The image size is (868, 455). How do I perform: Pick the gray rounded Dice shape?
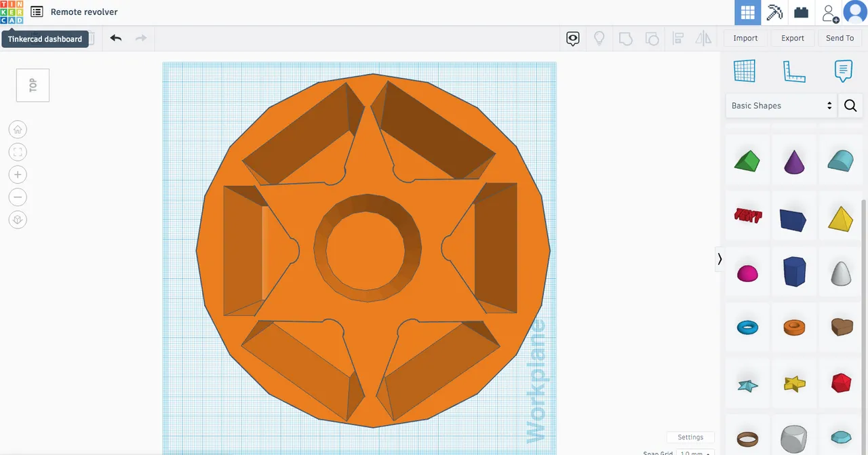(794, 438)
